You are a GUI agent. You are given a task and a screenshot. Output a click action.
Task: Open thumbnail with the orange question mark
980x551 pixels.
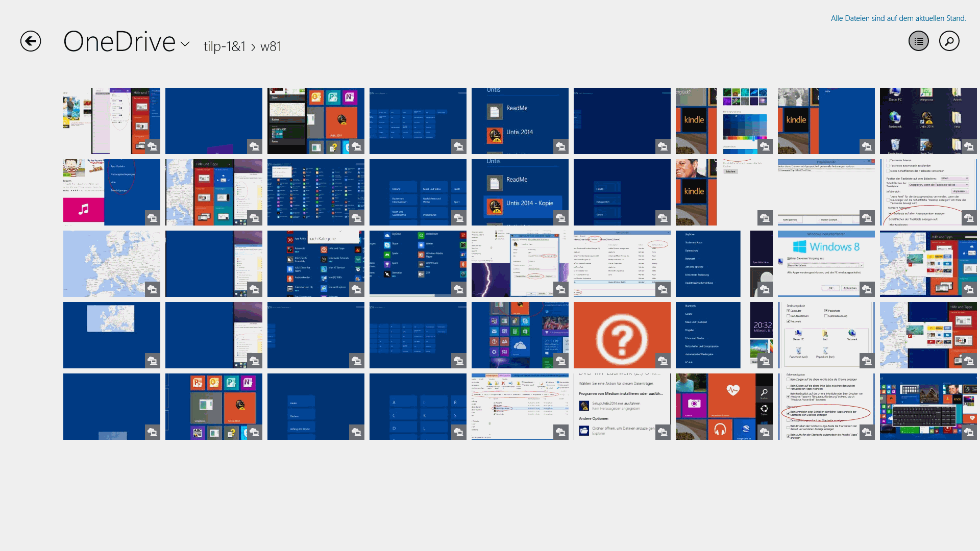pos(622,335)
